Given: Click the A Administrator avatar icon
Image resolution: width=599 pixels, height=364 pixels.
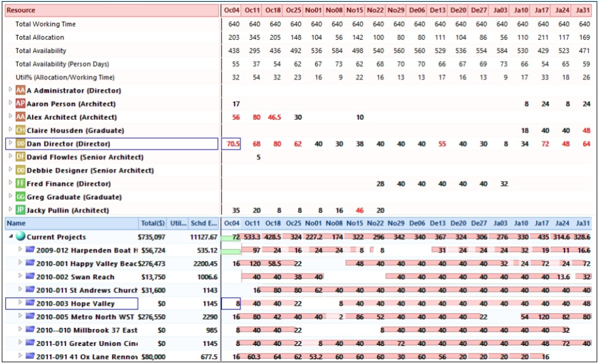Looking at the screenshot, I should [x=20, y=91].
